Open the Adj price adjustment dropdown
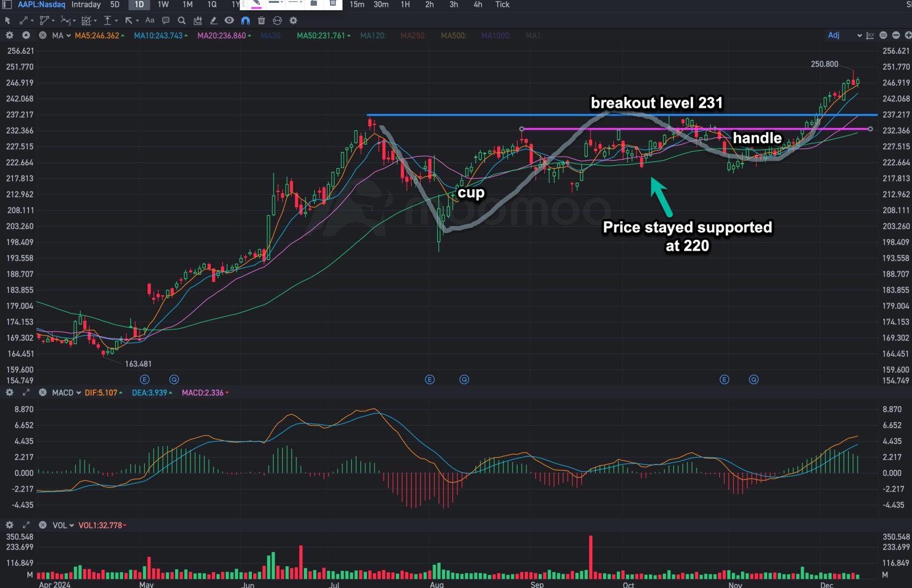This screenshot has height=588, width=912. pos(845,35)
